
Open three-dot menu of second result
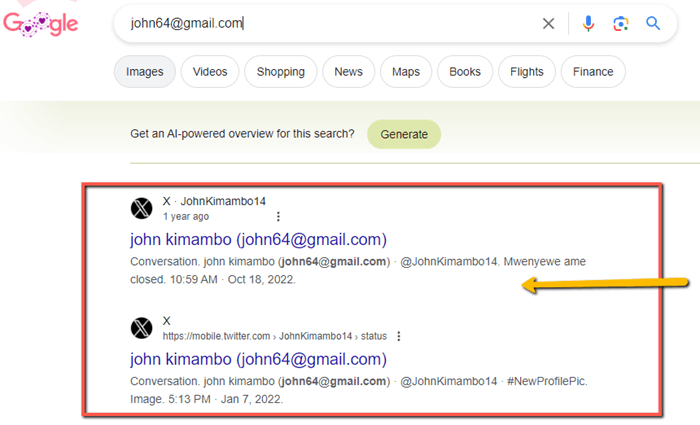(398, 336)
